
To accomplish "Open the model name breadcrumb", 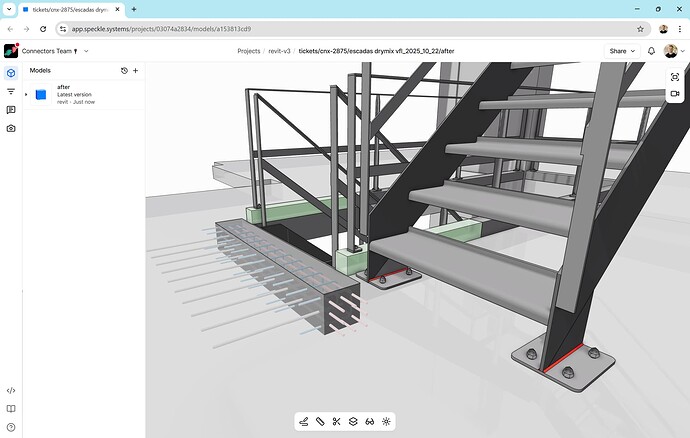I will 376,51.
